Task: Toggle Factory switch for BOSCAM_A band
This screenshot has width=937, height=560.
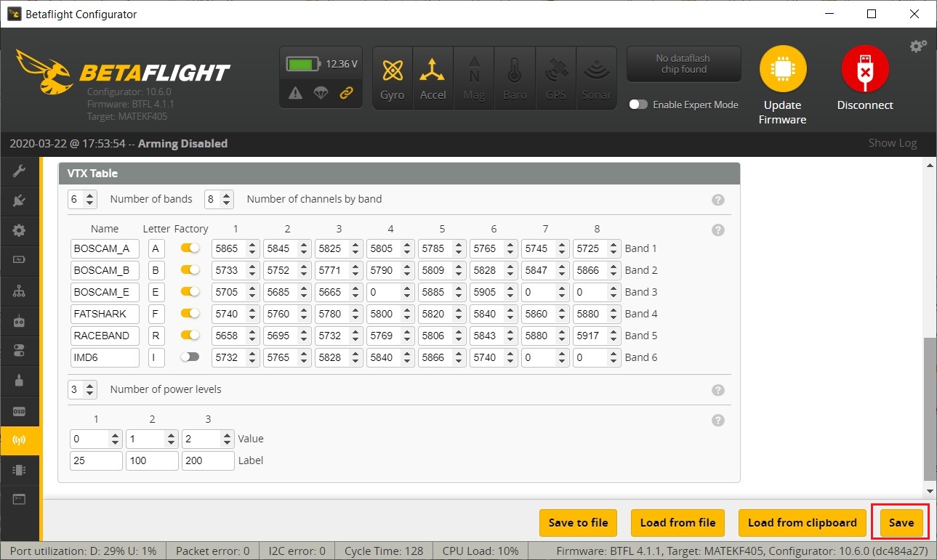Action: coord(190,248)
